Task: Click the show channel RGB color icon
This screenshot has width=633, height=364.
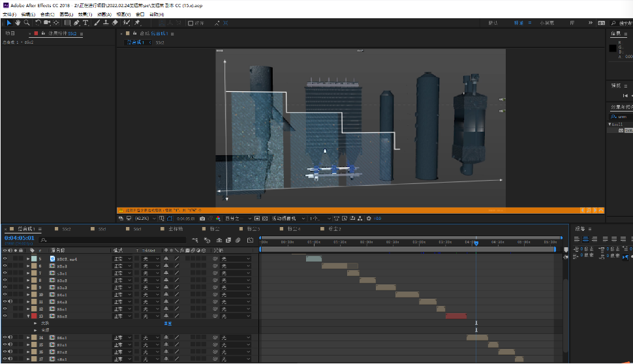Action: (x=218, y=219)
